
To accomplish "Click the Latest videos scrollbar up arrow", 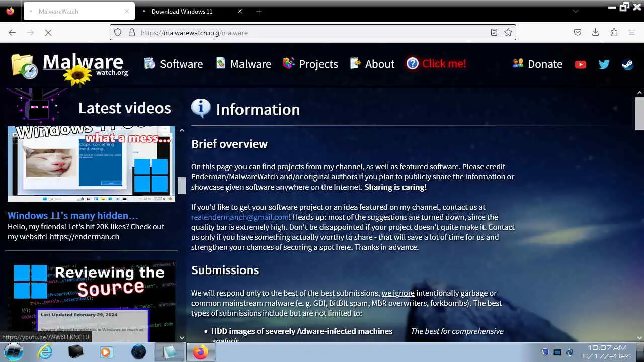I will pos(182,130).
